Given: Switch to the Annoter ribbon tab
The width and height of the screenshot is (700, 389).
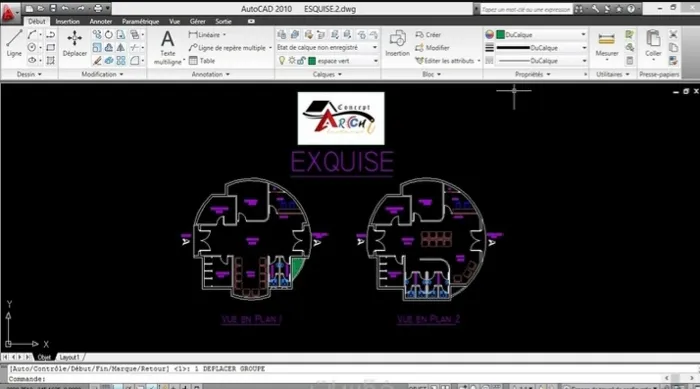Looking at the screenshot, I should pos(100,21).
